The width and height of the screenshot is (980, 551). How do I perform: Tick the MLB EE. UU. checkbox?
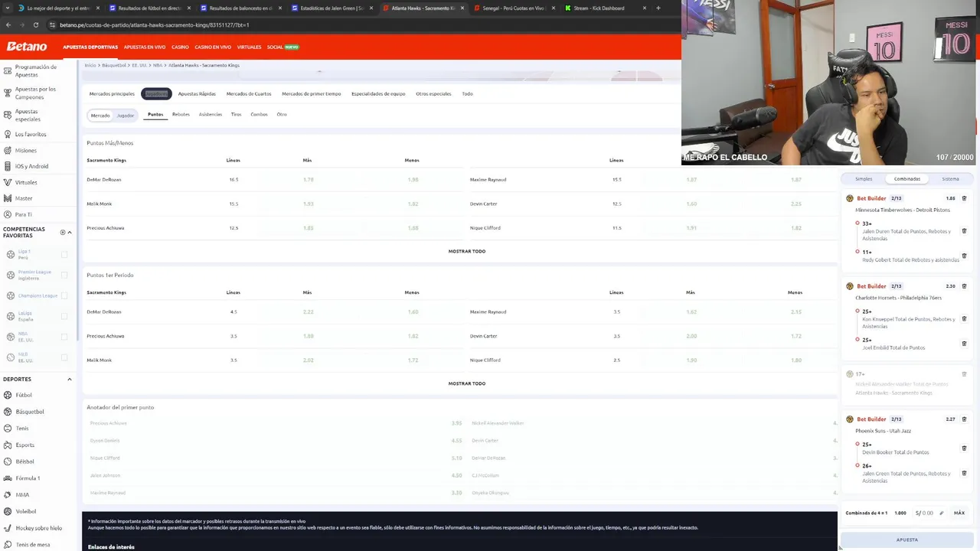(64, 357)
